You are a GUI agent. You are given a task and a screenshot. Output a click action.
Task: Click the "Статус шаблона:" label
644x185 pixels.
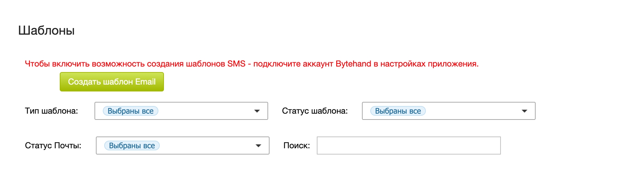click(x=315, y=111)
